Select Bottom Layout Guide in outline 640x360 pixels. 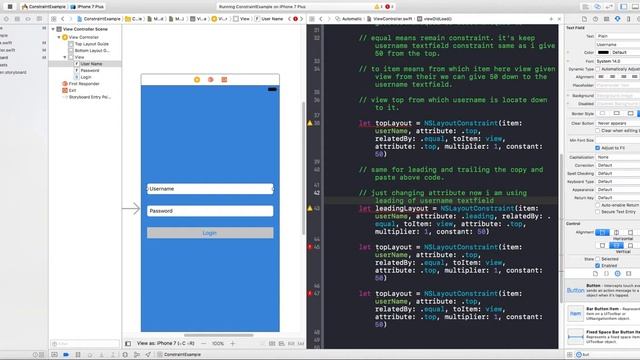[x=89, y=51]
